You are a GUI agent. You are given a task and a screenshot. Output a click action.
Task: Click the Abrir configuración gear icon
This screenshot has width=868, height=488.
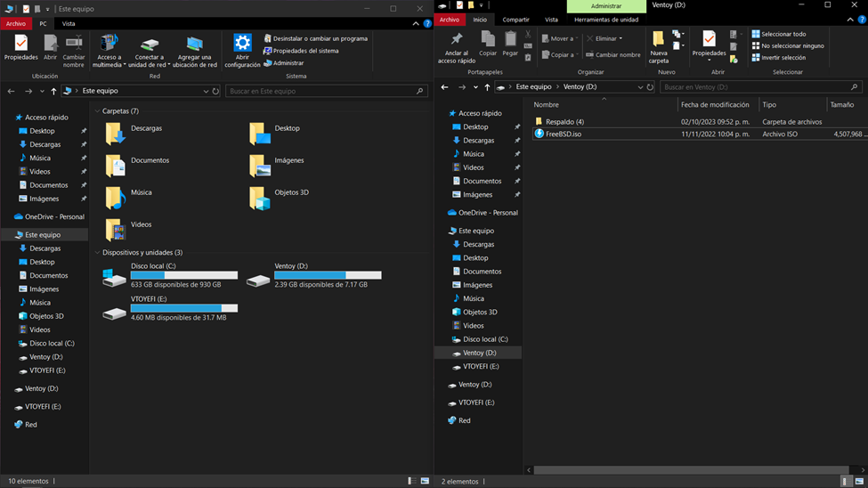[242, 44]
